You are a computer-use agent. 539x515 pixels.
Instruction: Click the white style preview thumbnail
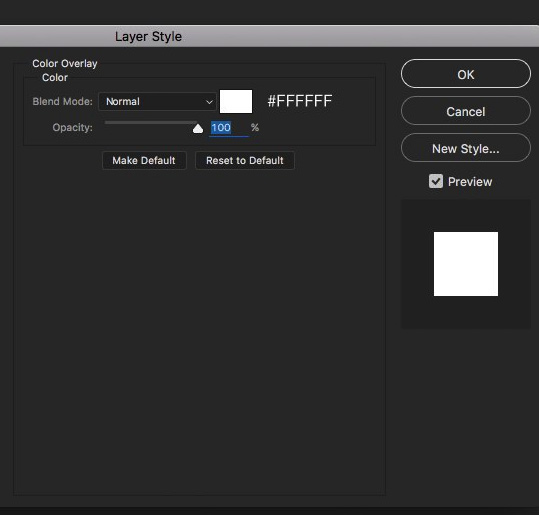click(466, 264)
